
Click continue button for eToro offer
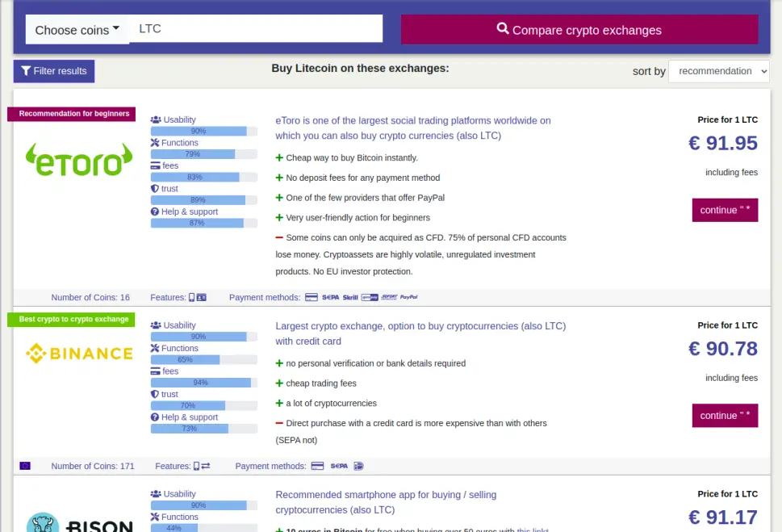(x=725, y=210)
